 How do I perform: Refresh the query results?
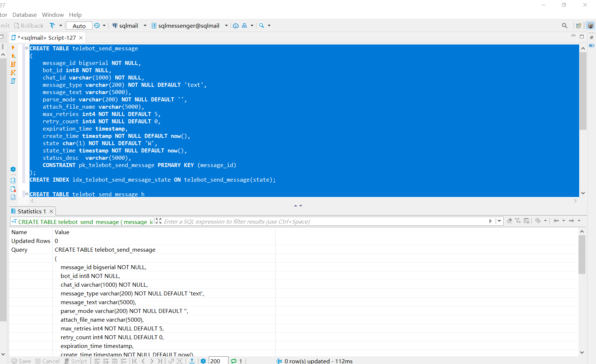pyautogui.click(x=538, y=221)
